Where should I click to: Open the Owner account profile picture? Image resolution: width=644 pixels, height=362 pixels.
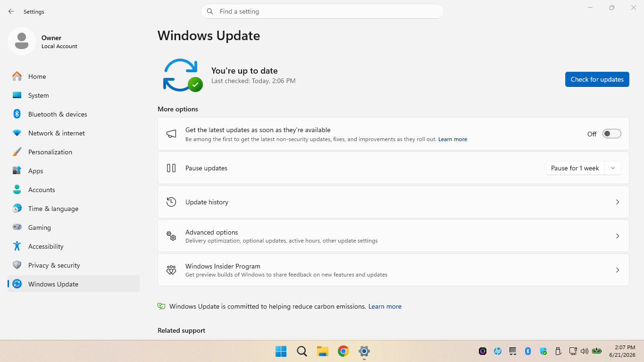coord(22,41)
